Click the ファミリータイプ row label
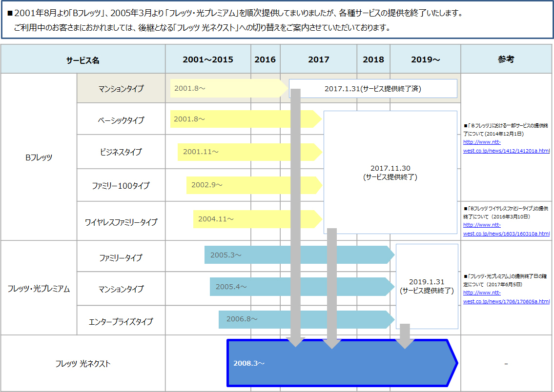554x392 pixels. [121, 257]
